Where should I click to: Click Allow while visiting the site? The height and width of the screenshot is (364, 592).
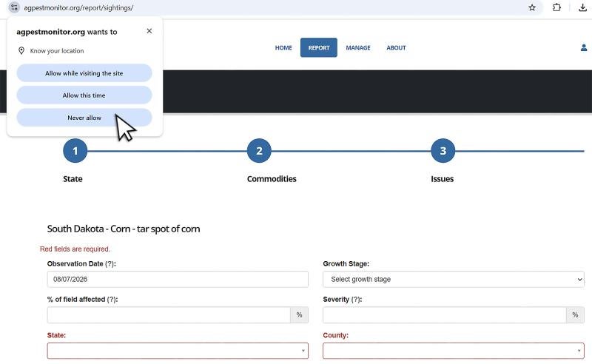point(84,73)
